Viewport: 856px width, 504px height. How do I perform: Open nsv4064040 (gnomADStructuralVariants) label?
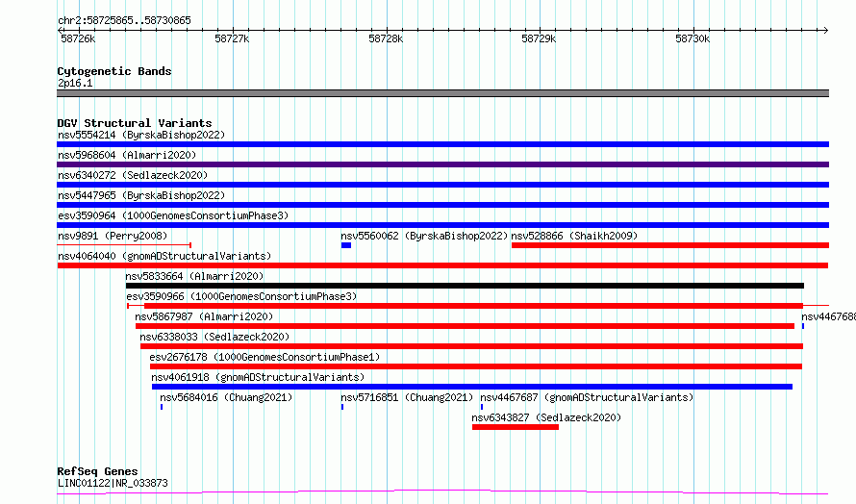[x=164, y=256]
